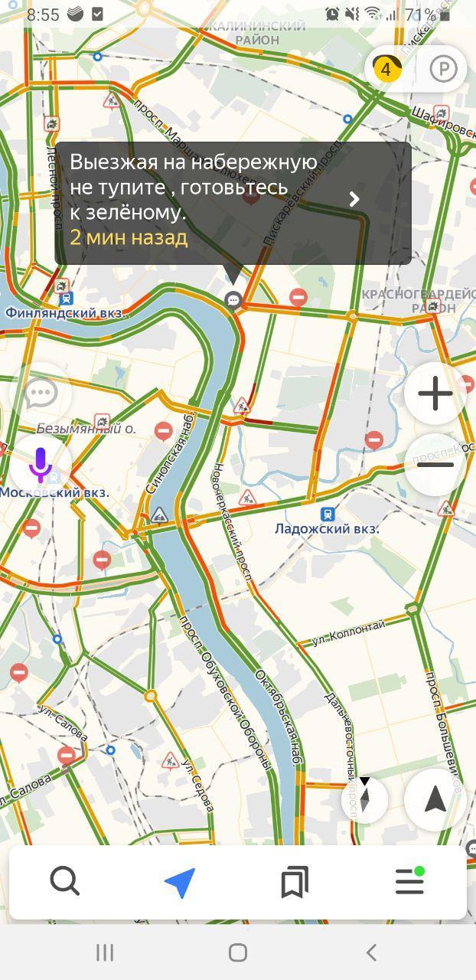Select the Ладожский вкз. station label
The height and width of the screenshot is (980, 476).
[327, 528]
